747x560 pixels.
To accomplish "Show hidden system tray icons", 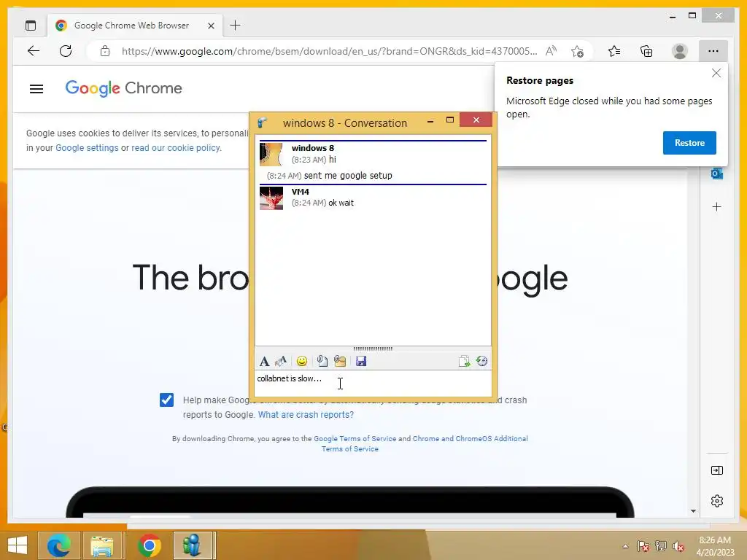I will coord(625,546).
